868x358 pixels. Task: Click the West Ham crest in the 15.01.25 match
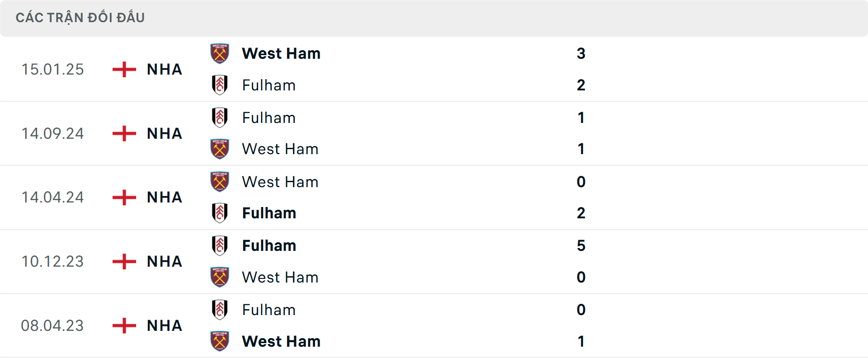point(220,53)
